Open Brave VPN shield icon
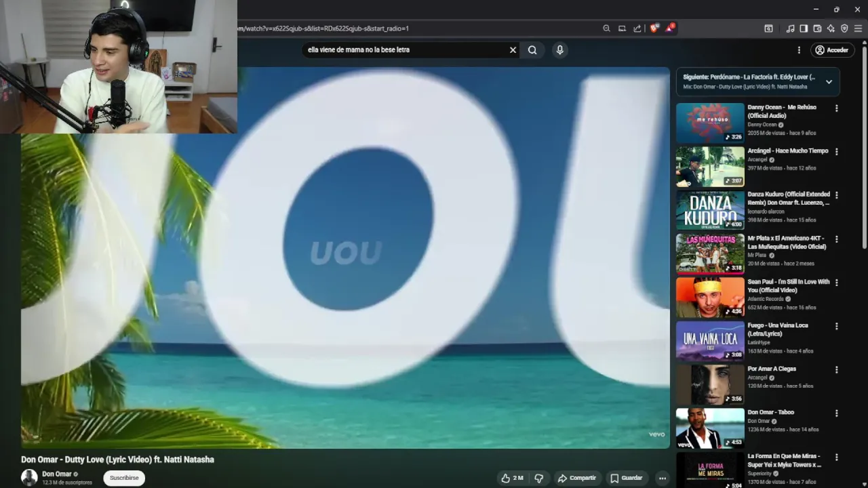The height and width of the screenshot is (488, 868). [x=844, y=28]
